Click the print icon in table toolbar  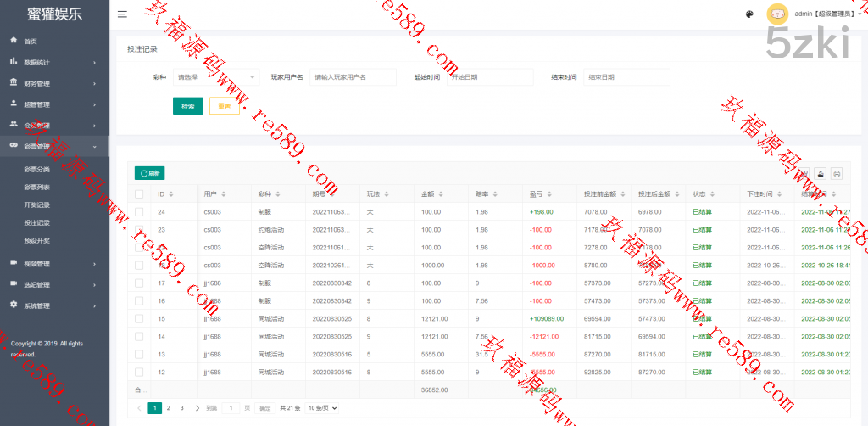837,173
